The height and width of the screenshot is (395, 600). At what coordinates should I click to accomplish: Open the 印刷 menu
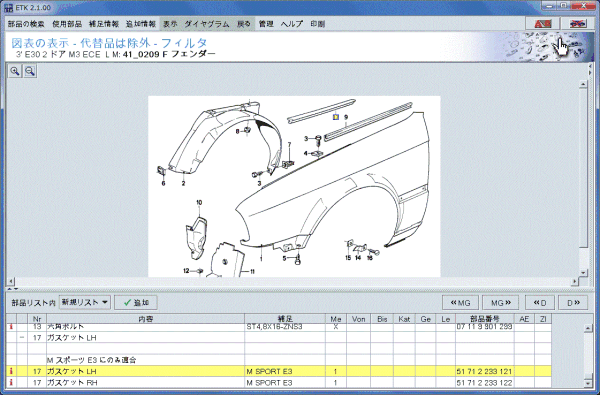pyautogui.click(x=317, y=24)
